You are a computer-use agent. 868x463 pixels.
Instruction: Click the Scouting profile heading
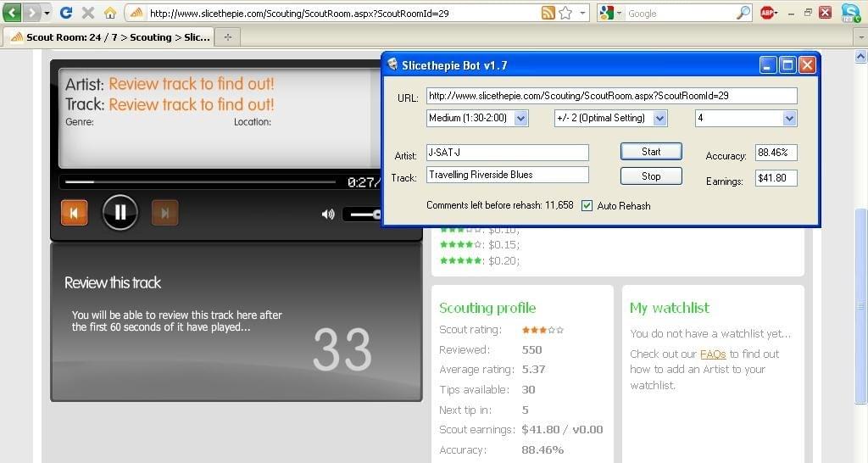pyautogui.click(x=487, y=308)
